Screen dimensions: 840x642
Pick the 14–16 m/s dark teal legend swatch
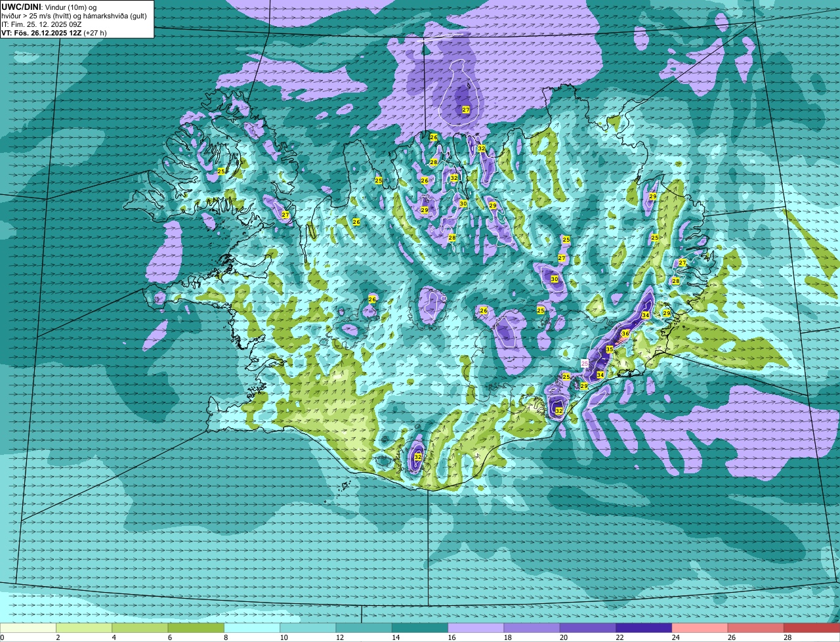coord(420,628)
